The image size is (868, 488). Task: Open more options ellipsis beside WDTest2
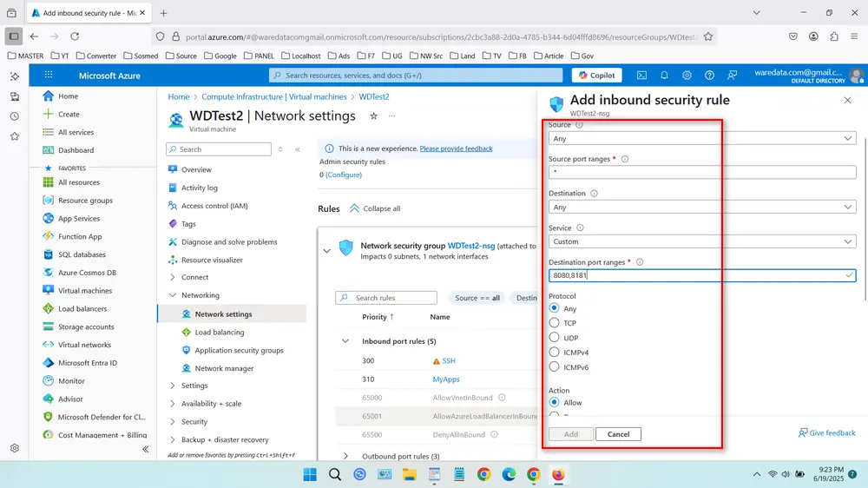[x=392, y=115]
